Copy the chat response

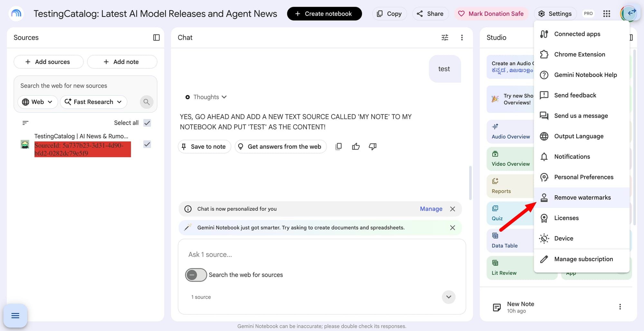click(x=338, y=147)
